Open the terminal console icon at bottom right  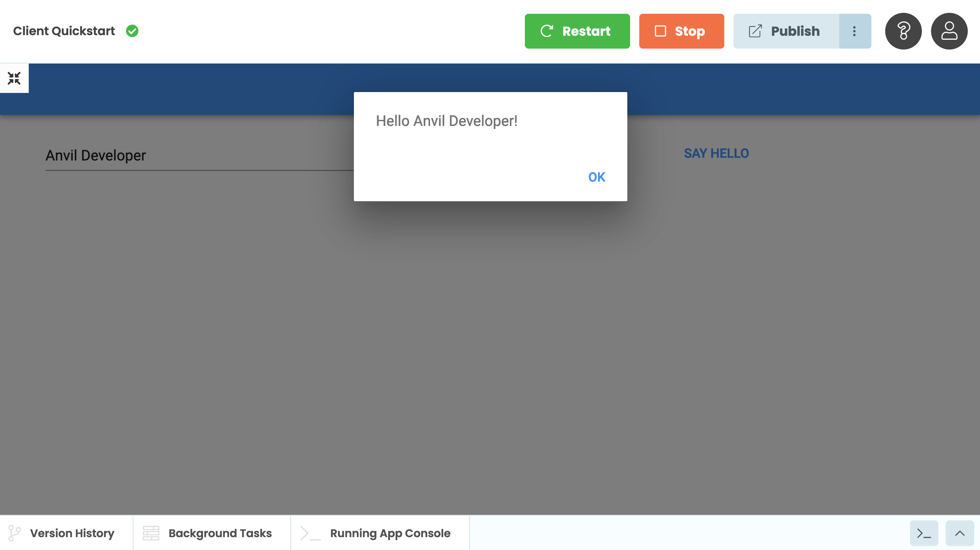[x=924, y=533]
